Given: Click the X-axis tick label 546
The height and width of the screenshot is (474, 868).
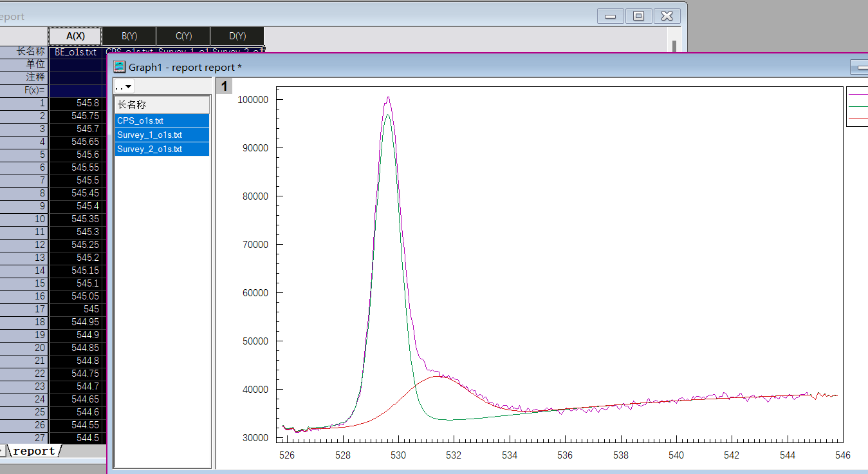Looking at the screenshot, I should coord(843,455).
